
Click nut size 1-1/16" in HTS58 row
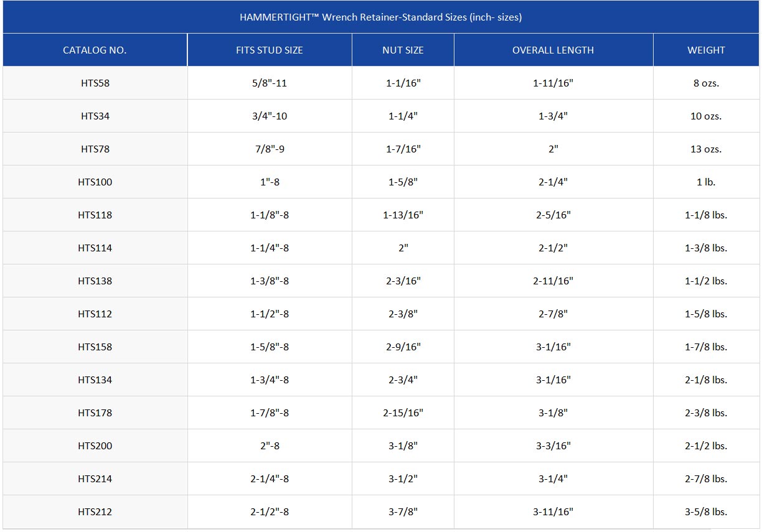403,83
